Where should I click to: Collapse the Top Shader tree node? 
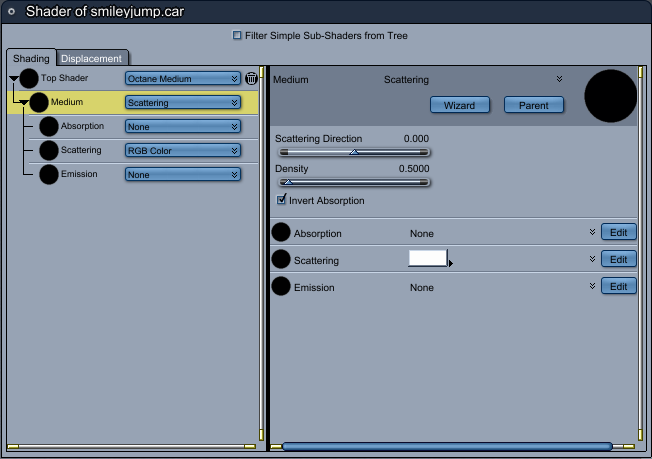(14, 78)
